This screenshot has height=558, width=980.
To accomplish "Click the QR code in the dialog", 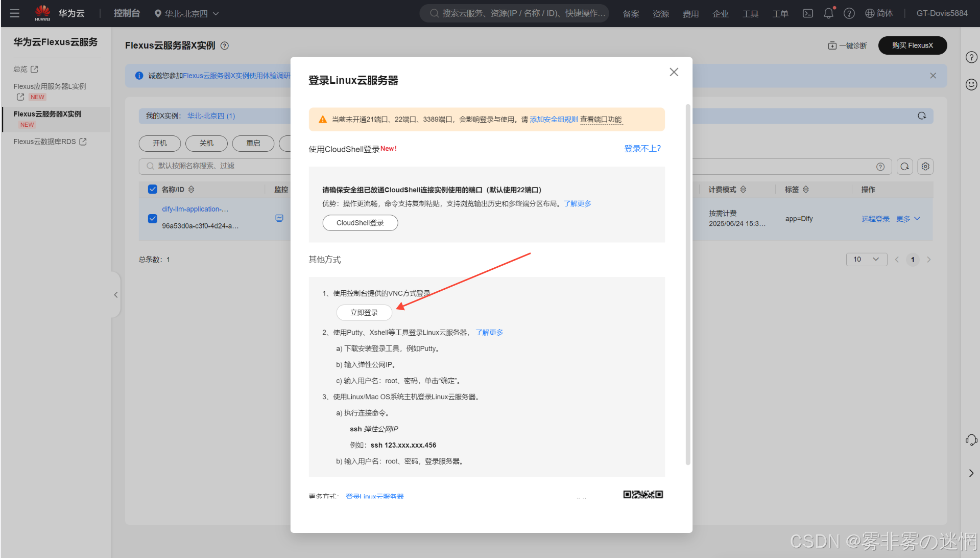I will tap(643, 494).
